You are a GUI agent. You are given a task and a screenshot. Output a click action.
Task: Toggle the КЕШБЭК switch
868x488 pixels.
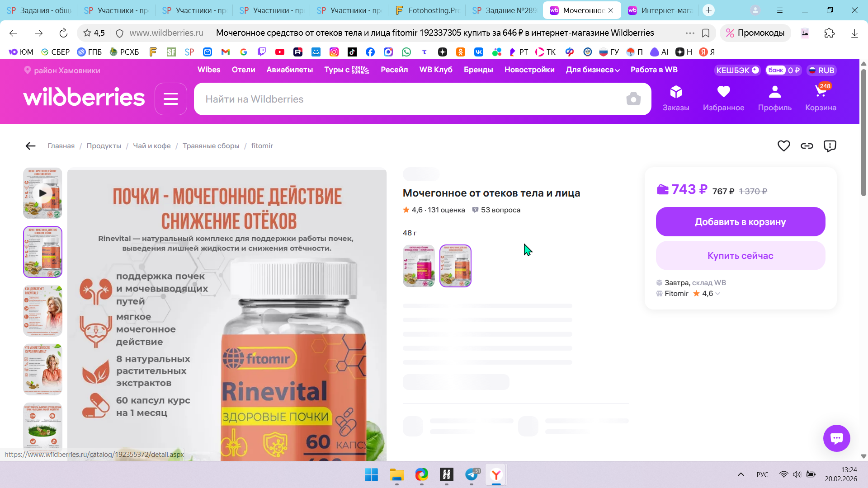click(x=755, y=70)
